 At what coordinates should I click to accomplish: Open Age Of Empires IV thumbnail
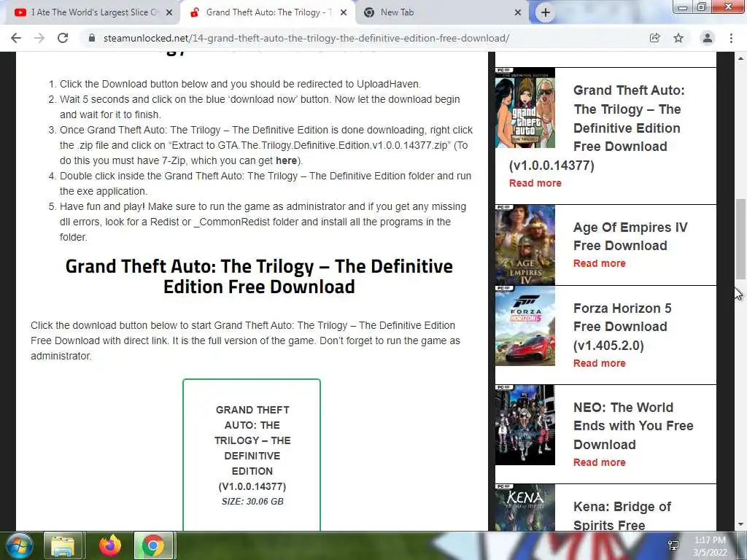(x=525, y=245)
